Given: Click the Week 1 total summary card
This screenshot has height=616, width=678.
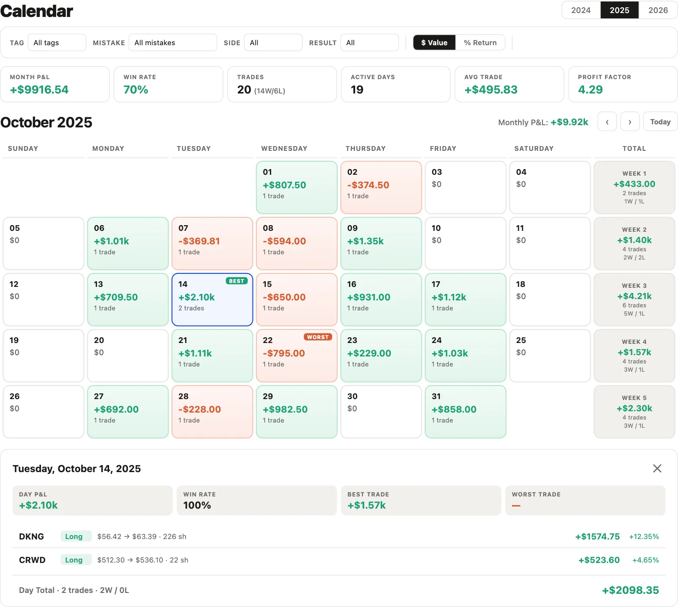Looking at the screenshot, I should click(x=635, y=187).
